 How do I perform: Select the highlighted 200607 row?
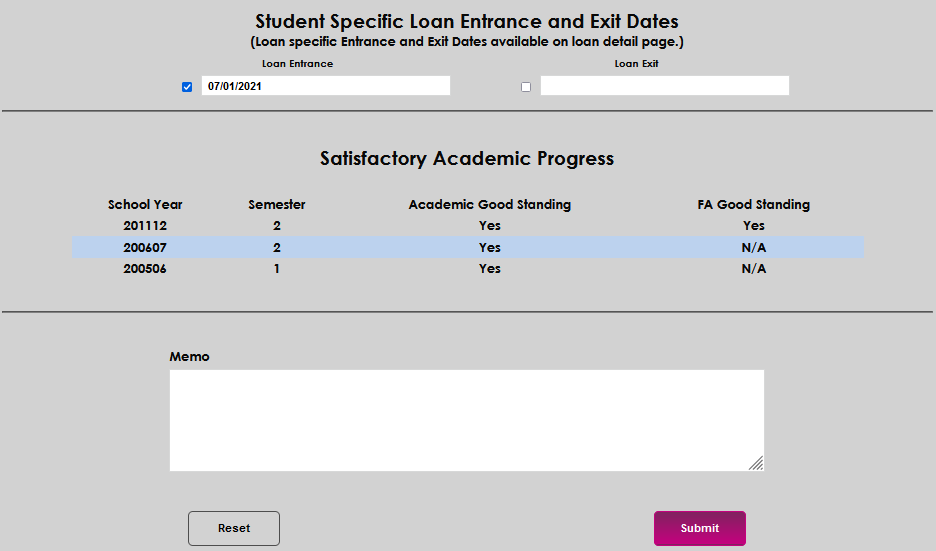tap(145, 247)
